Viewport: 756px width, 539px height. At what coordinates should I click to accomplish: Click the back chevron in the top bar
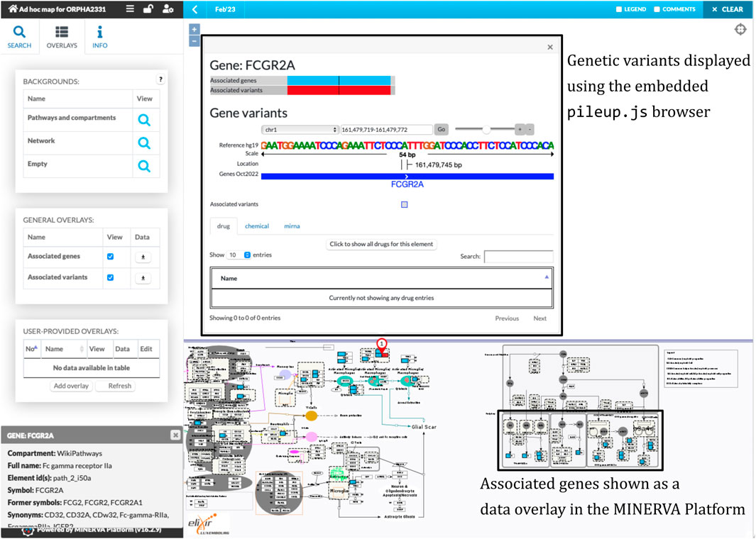coord(195,9)
